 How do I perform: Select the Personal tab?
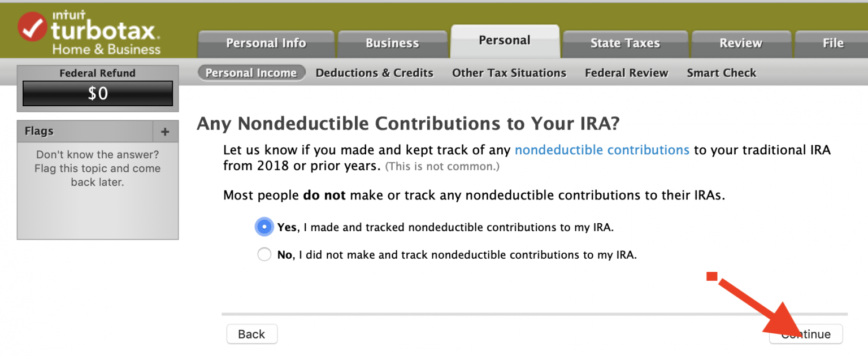point(505,41)
